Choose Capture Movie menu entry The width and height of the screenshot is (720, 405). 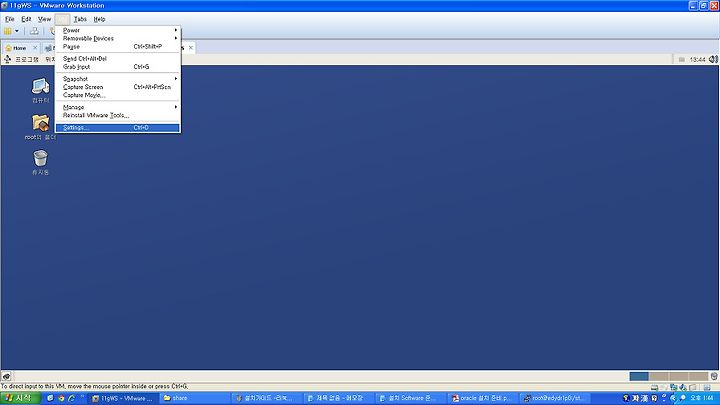tap(118, 96)
